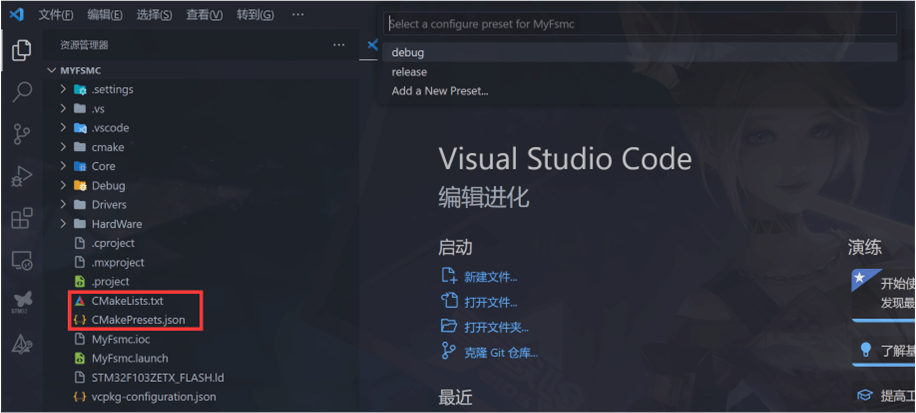Open the 文件(F) menu
The image size is (916, 413).
55,15
